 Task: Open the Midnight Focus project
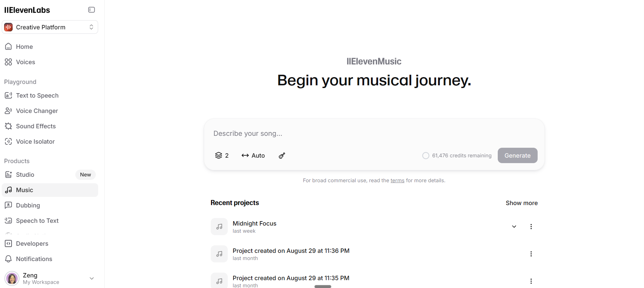click(255, 224)
